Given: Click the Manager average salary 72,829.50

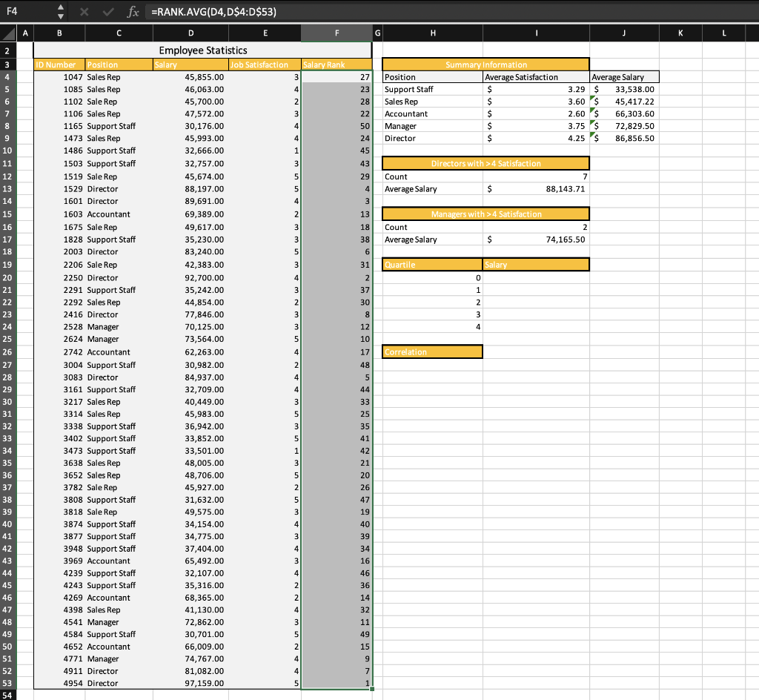Looking at the screenshot, I should click(x=624, y=126).
